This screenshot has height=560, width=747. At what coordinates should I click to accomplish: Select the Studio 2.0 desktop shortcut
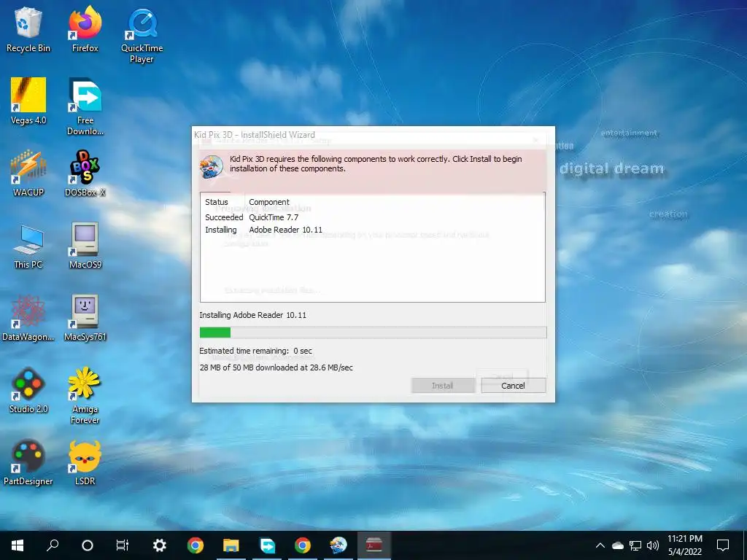(x=28, y=390)
